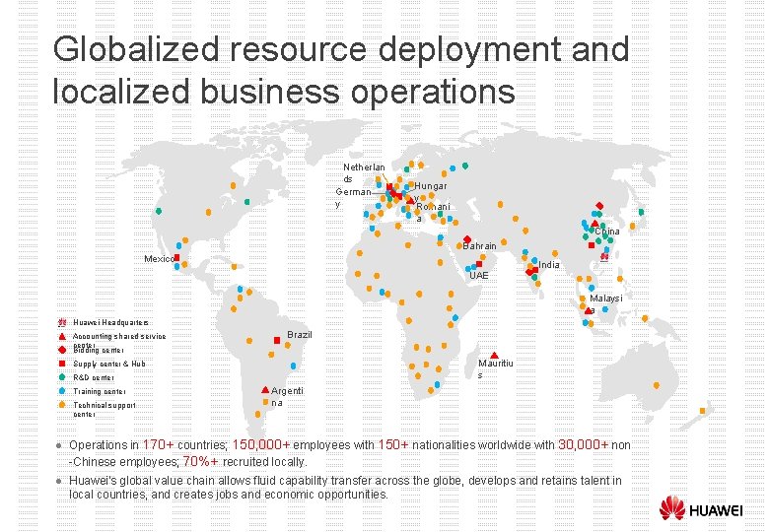Viewport: 769px width, 532px height.
Task: Select the 'China' country label
Action: coord(607,232)
